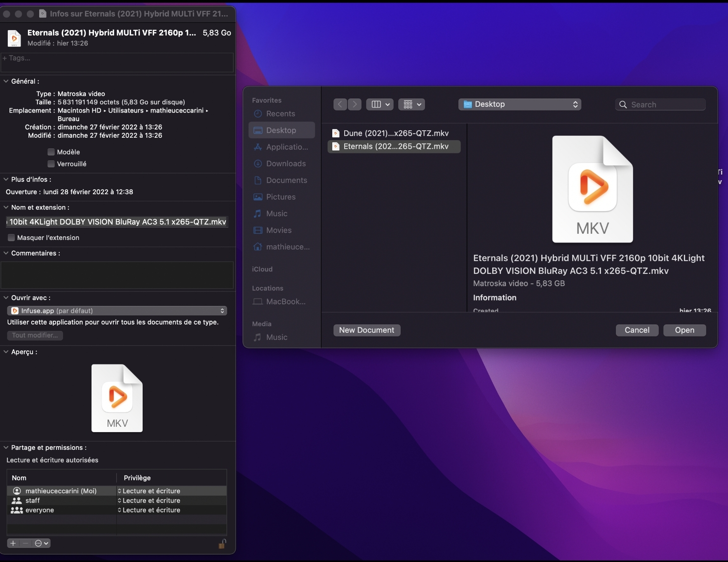Collapse the Général section
The image size is (728, 562).
[x=6, y=81]
